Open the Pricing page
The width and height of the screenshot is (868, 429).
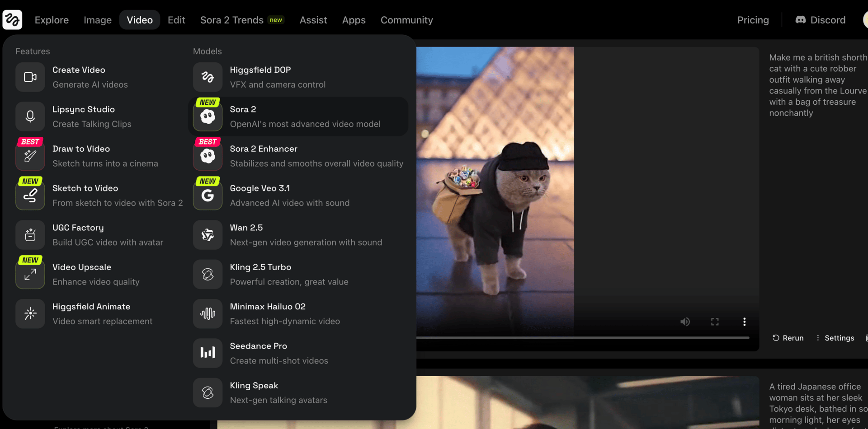pyautogui.click(x=753, y=20)
